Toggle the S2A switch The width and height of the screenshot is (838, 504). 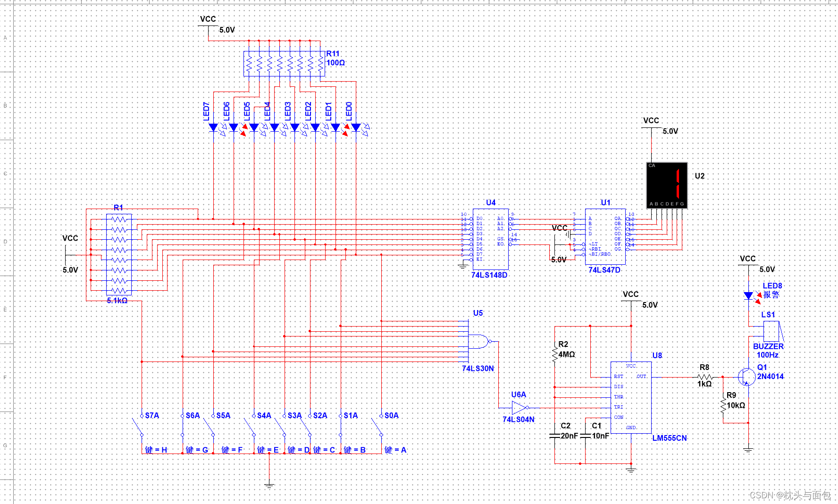306,426
